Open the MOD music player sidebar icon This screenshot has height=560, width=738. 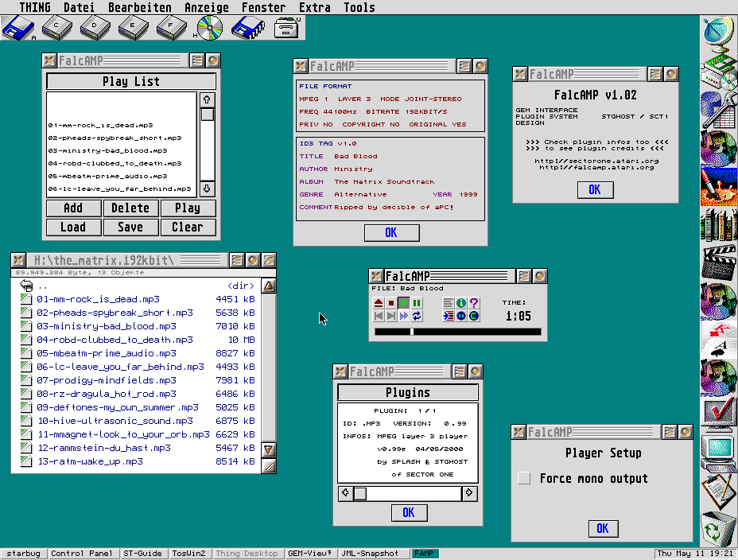click(x=718, y=149)
